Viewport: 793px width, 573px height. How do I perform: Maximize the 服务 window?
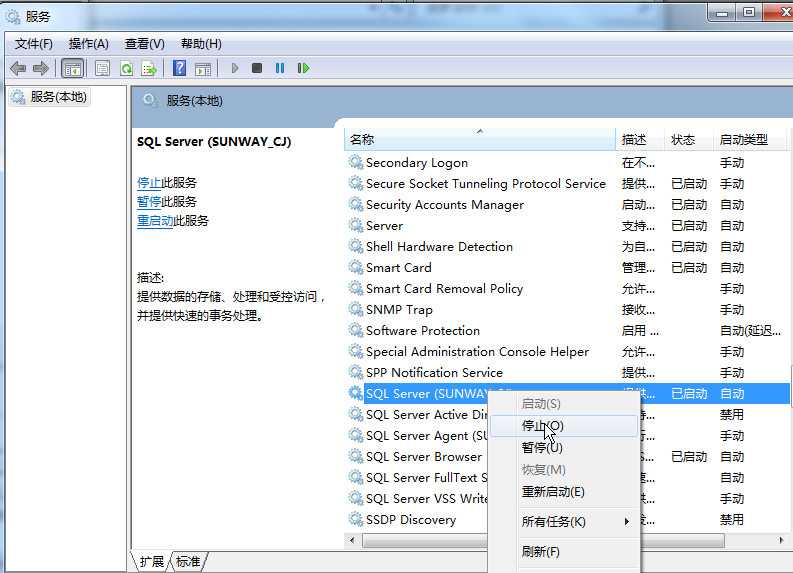(x=749, y=12)
